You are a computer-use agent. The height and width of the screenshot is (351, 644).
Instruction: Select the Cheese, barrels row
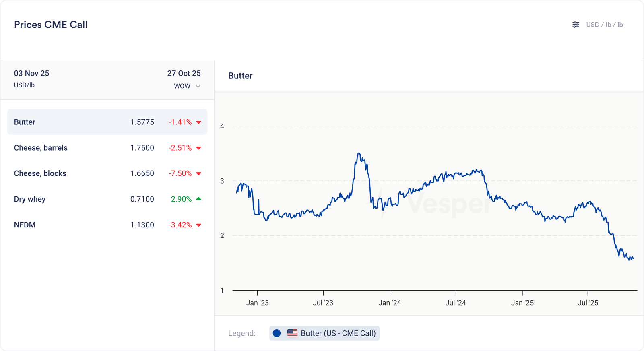[x=107, y=148]
